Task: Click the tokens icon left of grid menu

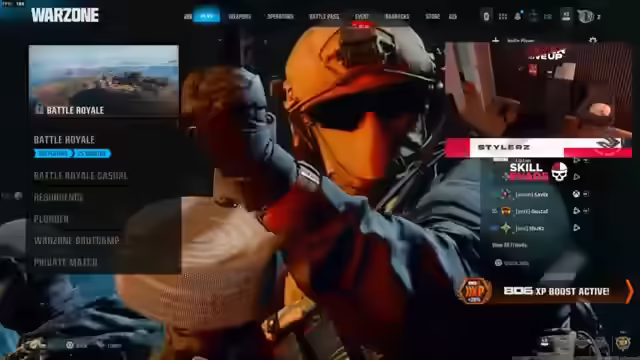Action: [486, 16]
